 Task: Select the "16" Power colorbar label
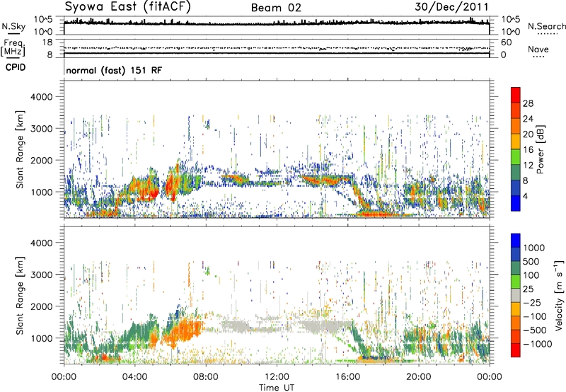528,150
